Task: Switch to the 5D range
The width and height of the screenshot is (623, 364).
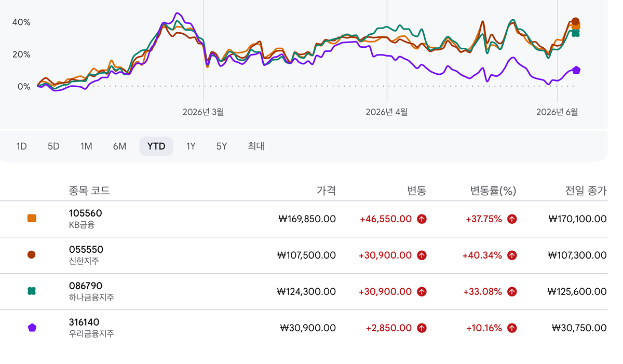Action: point(53,146)
